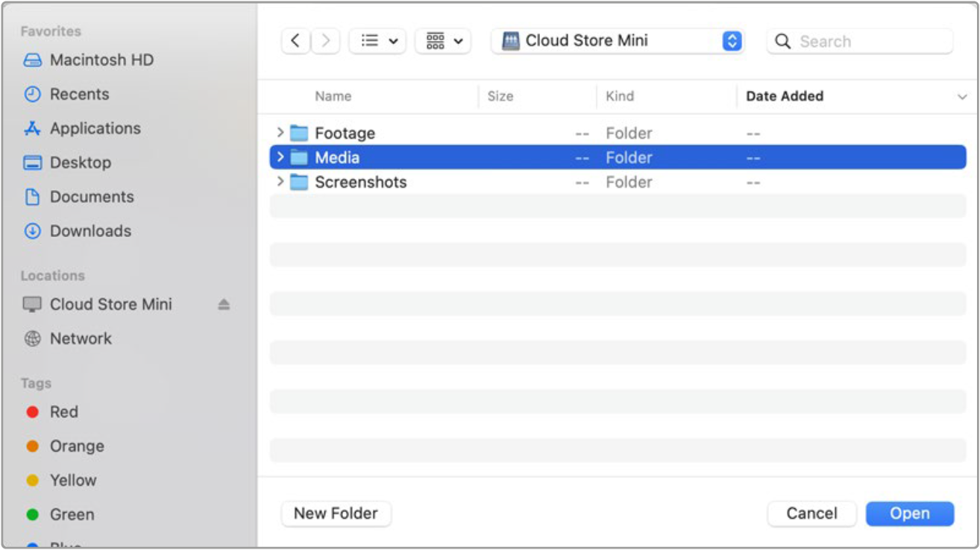Click the Kind value in Footage row
The height and width of the screenshot is (550, 980).
tap(629, 133)
